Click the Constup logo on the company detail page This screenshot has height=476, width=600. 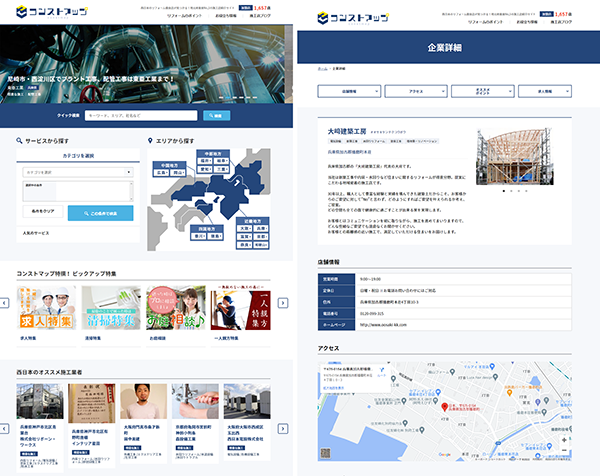click(352, 16)
